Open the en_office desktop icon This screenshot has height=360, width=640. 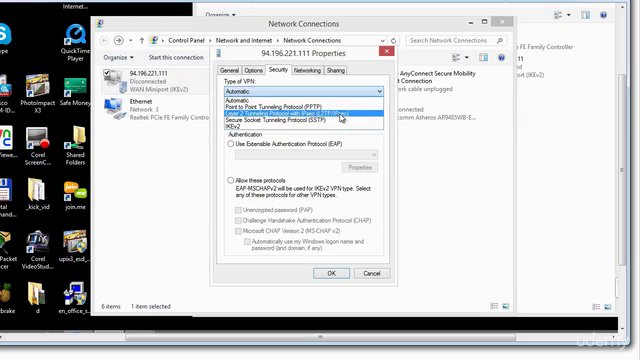74,298
